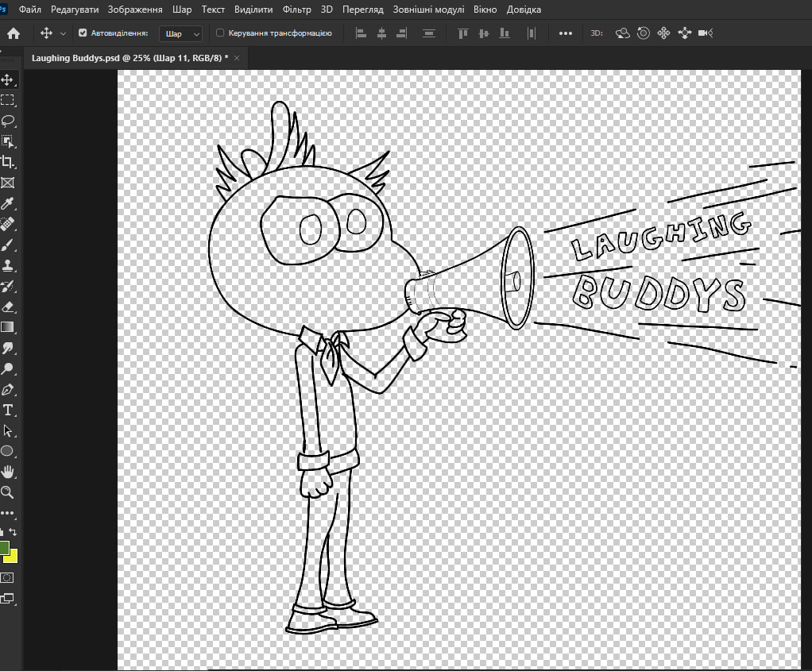Align horizontal centers

click(381, 33)
